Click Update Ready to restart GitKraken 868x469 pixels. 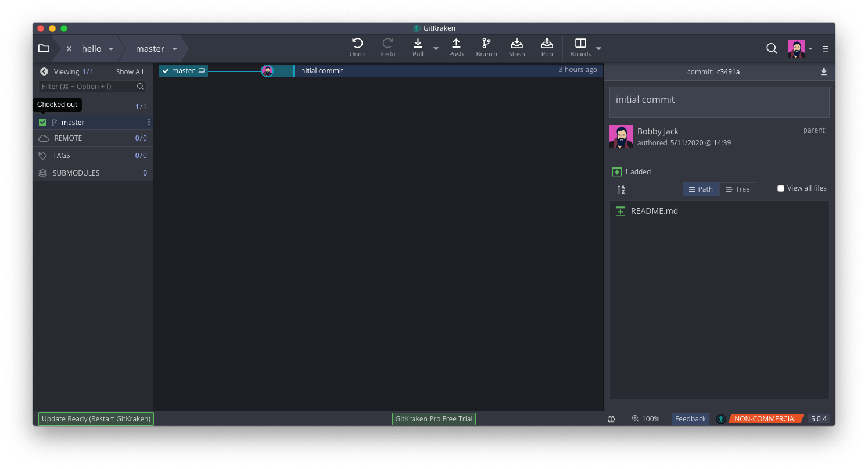(x=95, y=418)
